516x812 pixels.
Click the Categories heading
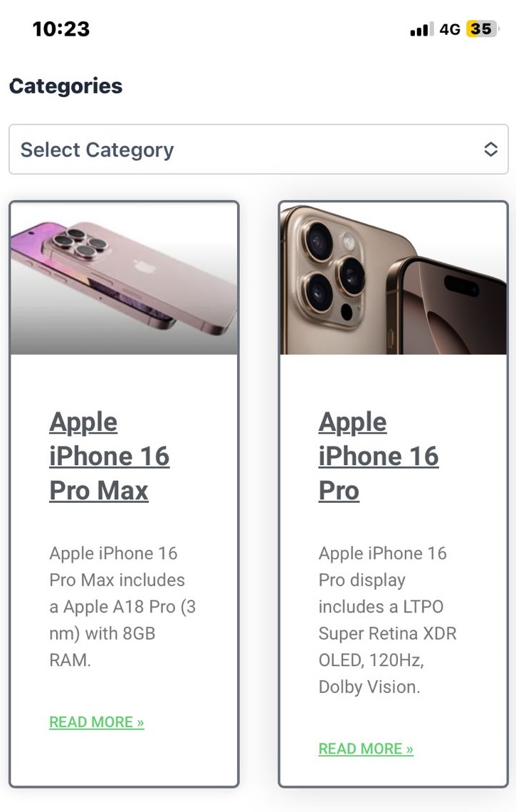click(x=65, y=86)
